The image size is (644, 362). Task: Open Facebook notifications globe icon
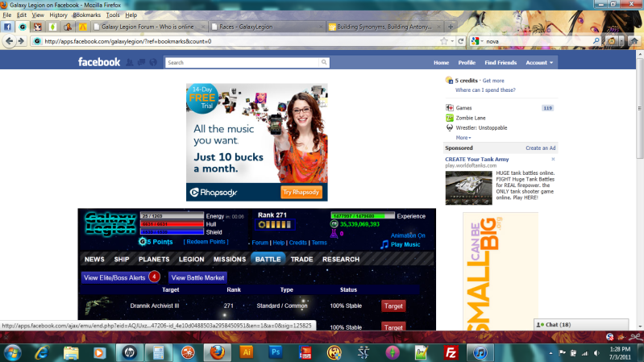tap(153, 62)
